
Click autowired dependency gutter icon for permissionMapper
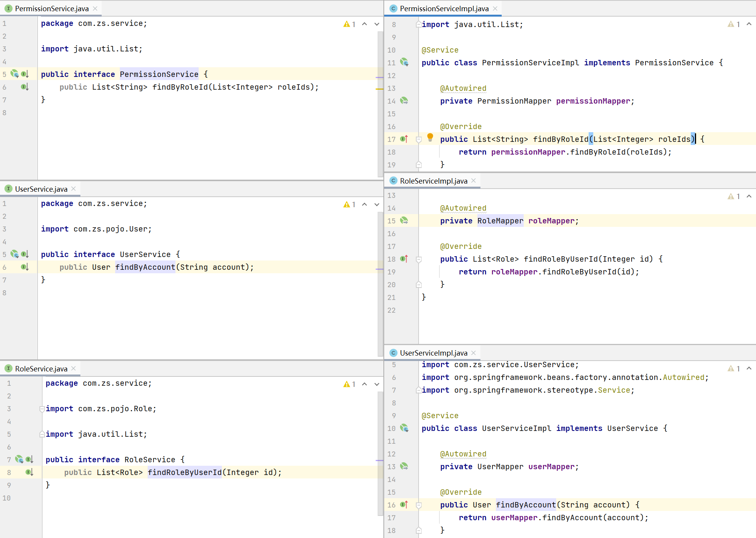pyautogui.click(x=404, y=100)
